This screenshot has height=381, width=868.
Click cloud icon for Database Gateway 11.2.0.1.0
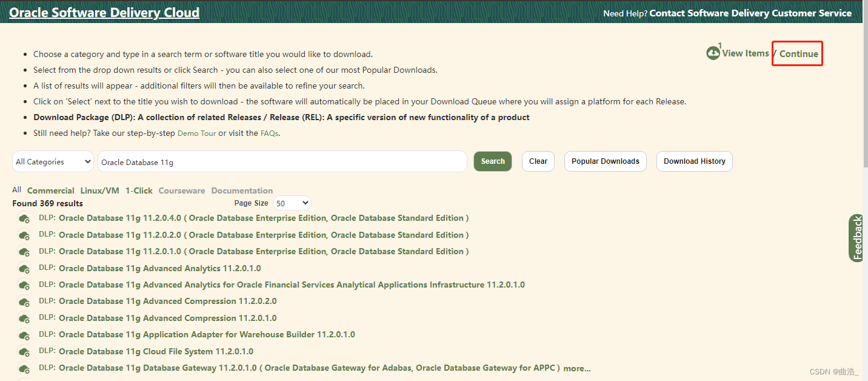(x=24, y=368)
